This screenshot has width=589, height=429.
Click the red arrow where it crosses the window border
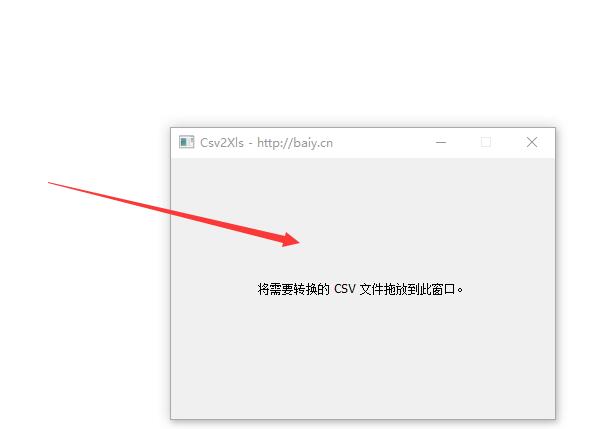171,214
